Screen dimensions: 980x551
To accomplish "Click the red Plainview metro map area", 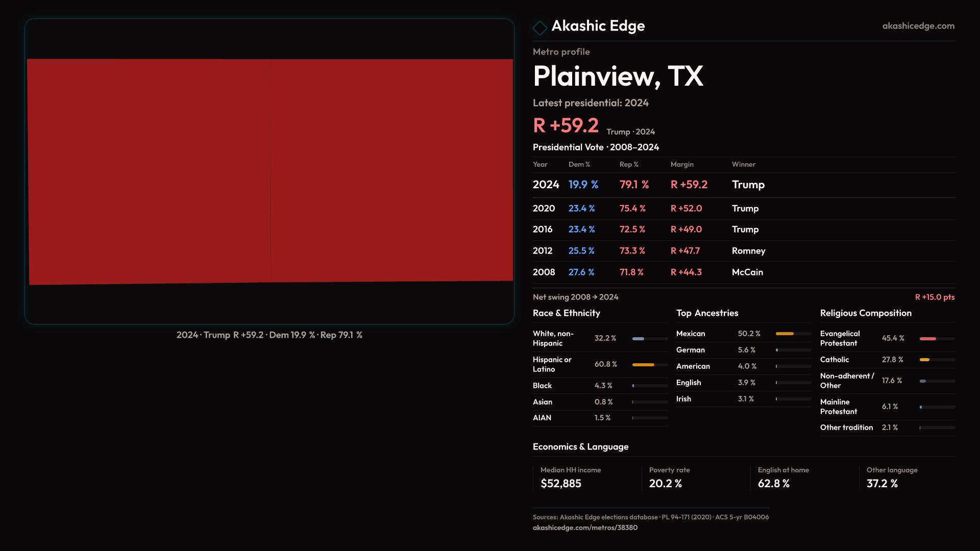I will (x=269, y=171).
